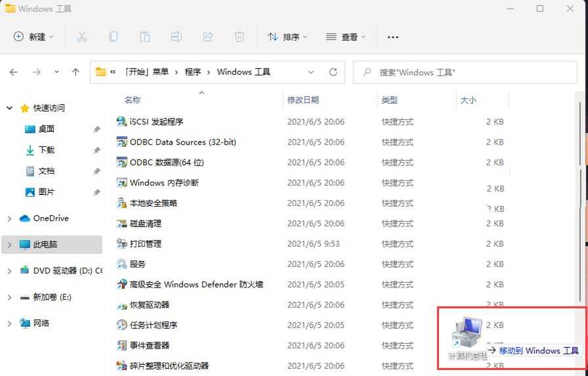Expand the DVD 驱动器 (D:) node chevron

coord(9,271)
